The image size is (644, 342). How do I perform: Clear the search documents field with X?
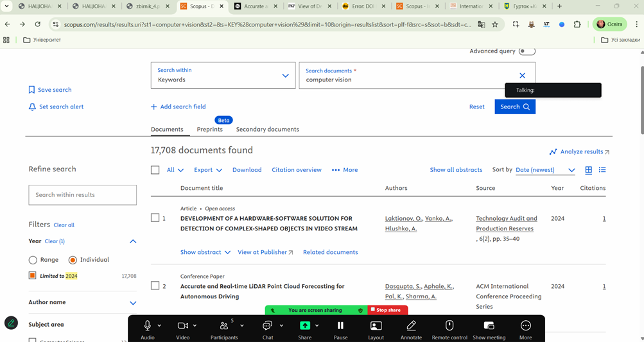[522, 76]
